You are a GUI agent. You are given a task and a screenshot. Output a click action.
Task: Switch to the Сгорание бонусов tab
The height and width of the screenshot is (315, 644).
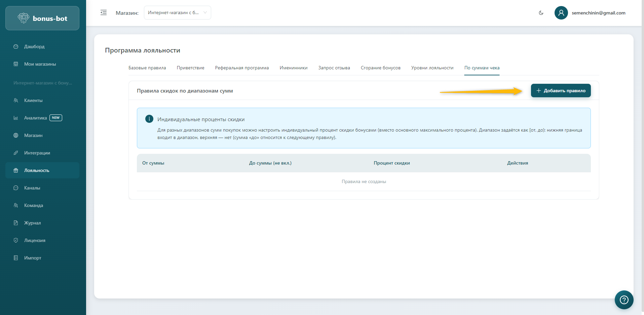380,68
